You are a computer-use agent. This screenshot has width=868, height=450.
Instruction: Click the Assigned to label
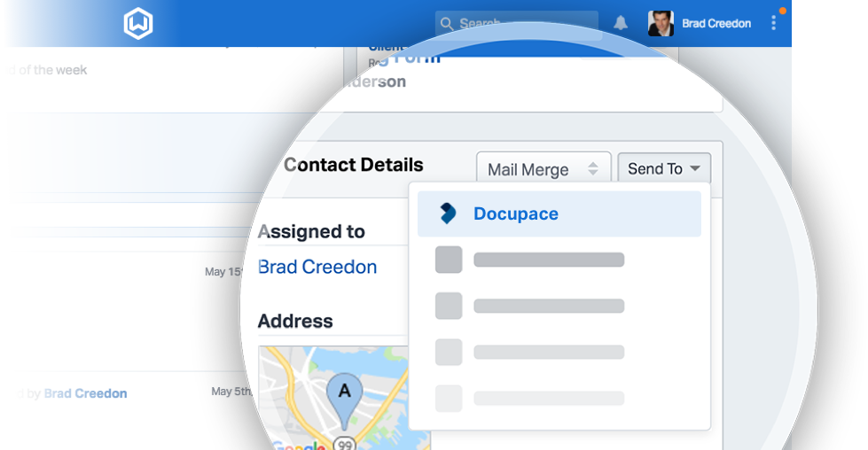point(311,231)
